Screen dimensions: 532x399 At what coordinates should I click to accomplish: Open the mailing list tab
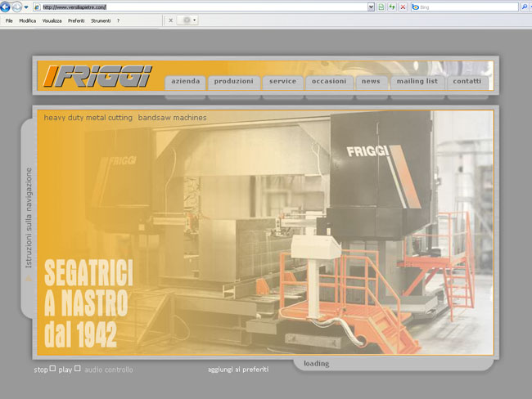click(x=417, y=82)
